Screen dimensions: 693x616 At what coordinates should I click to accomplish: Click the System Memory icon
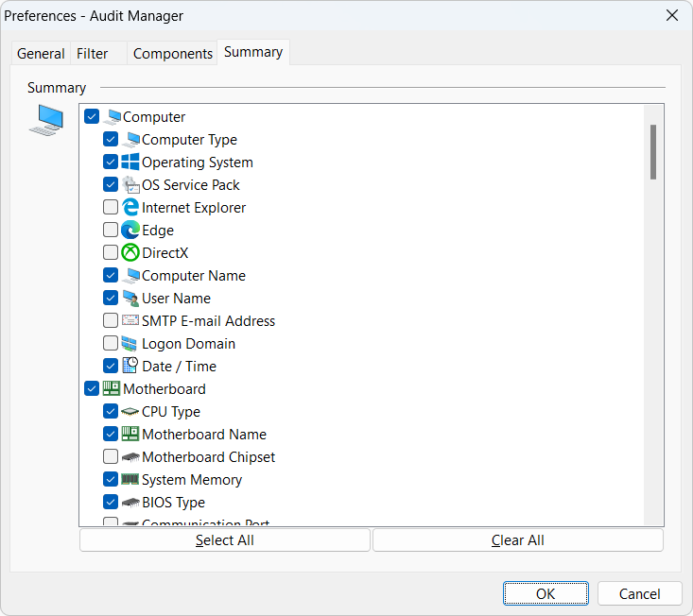[130, 480]
